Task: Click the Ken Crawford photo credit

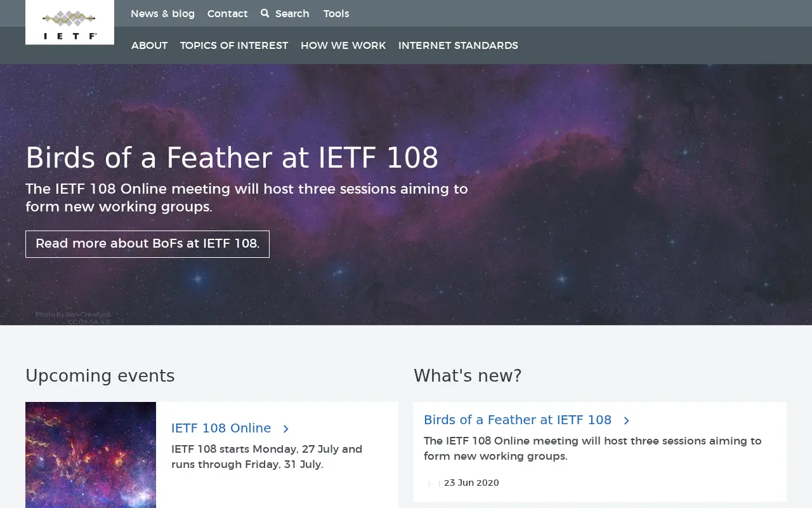Action: [x=72, y=318]
